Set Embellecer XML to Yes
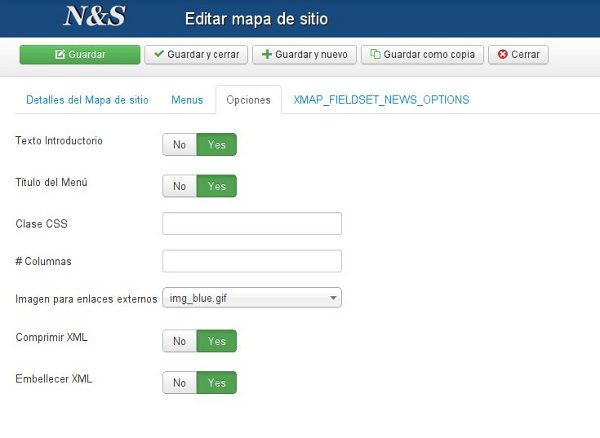The image size is (600, 438). [217, 383]
